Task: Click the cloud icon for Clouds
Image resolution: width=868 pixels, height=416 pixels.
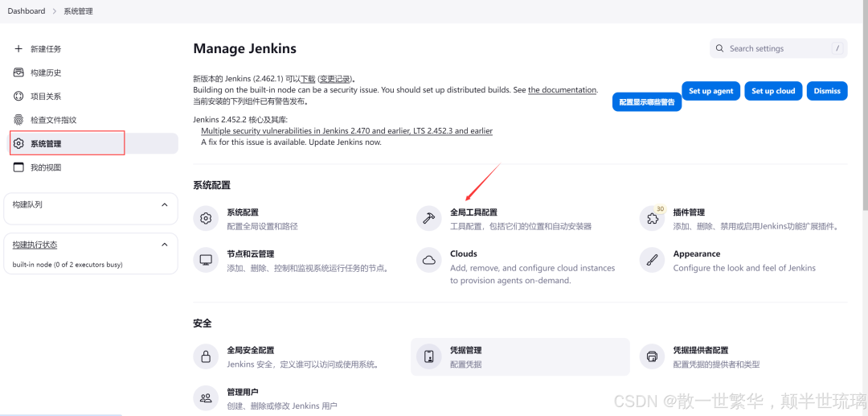Action: (429, 261)
